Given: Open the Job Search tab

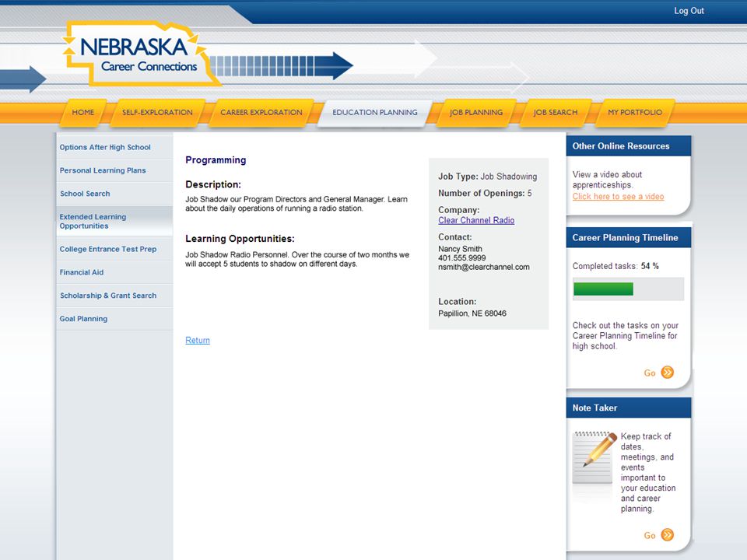Looking at the screenshot, I should 556,112.
